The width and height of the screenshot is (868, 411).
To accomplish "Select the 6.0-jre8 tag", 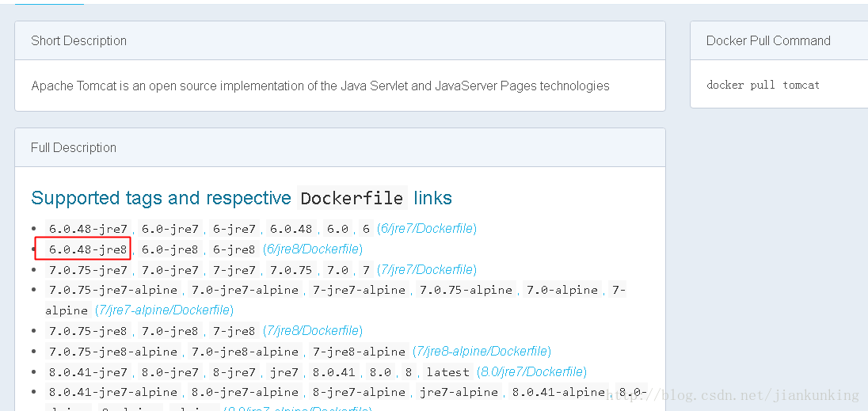I will pyautogui.click(x=170, y=249).
